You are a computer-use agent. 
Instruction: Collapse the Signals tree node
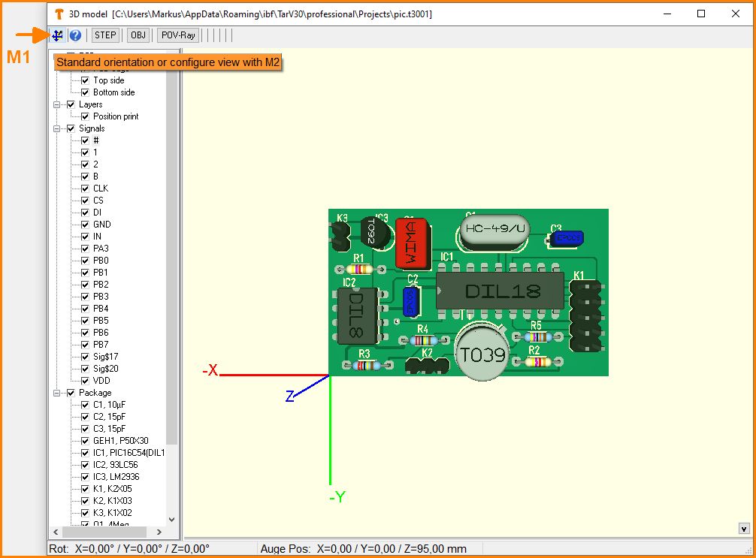57,128
